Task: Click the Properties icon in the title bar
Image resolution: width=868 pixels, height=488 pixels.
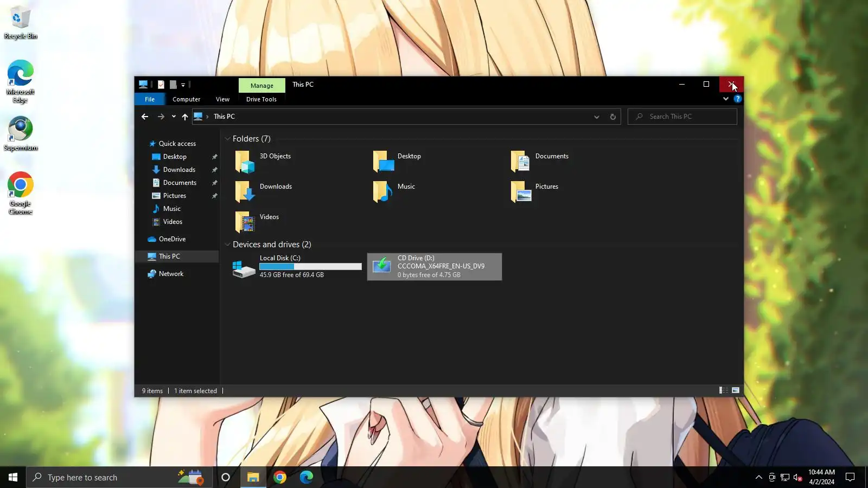Action: pyautogui.click(x=161, y=85)
